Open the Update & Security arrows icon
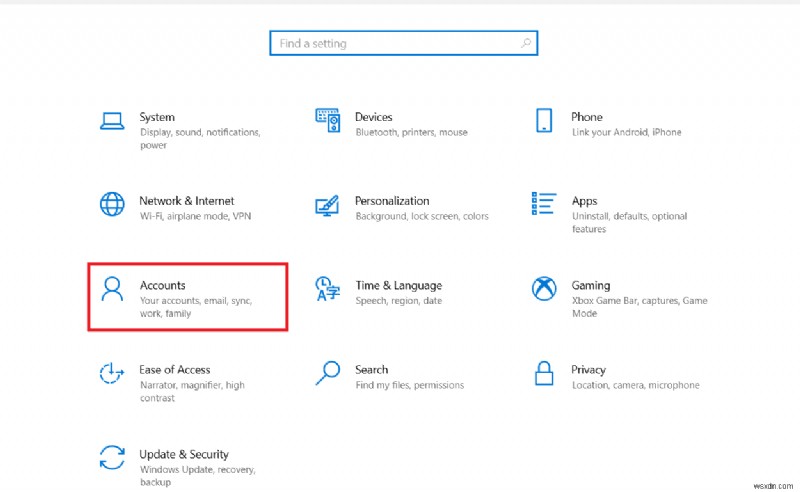 112,458
